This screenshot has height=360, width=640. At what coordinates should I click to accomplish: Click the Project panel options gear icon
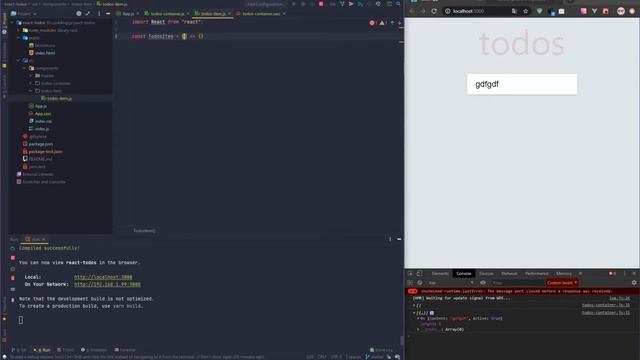pos(79,13)
